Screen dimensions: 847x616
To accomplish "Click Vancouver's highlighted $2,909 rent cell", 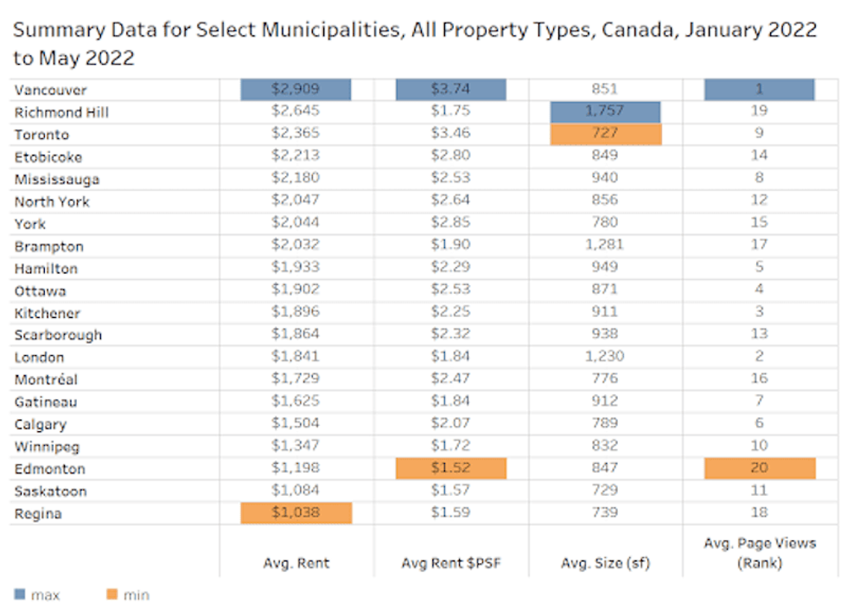I will [296, 89].
